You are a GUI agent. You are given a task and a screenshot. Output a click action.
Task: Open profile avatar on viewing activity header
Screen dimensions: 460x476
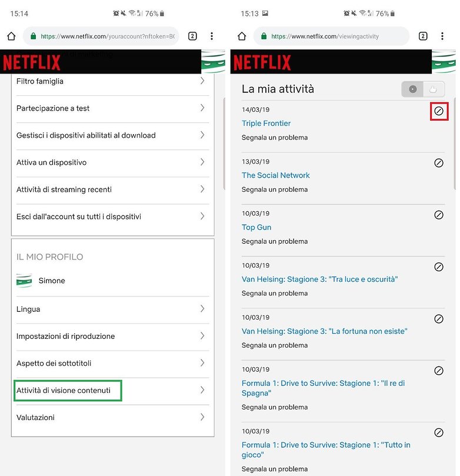[x=444, y=61]
